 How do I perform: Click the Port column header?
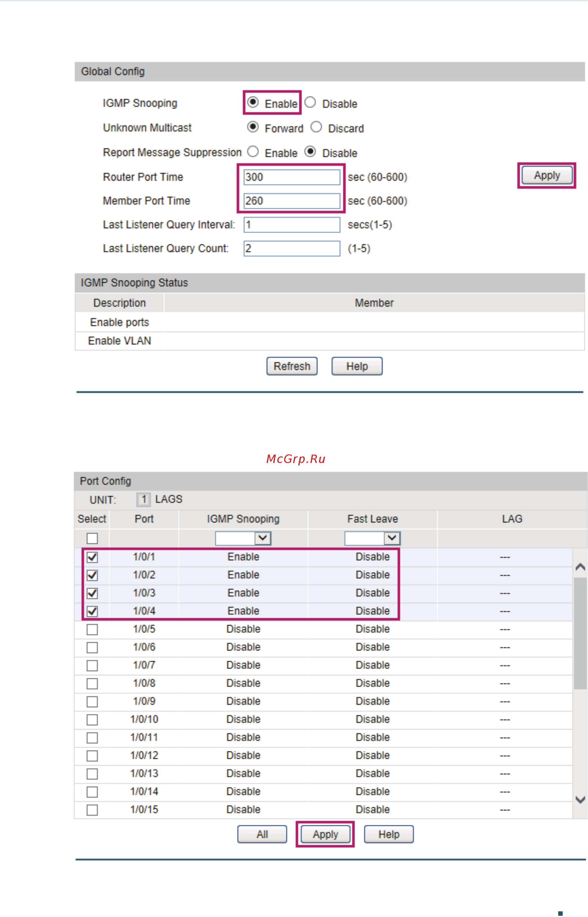coord(144,519)
